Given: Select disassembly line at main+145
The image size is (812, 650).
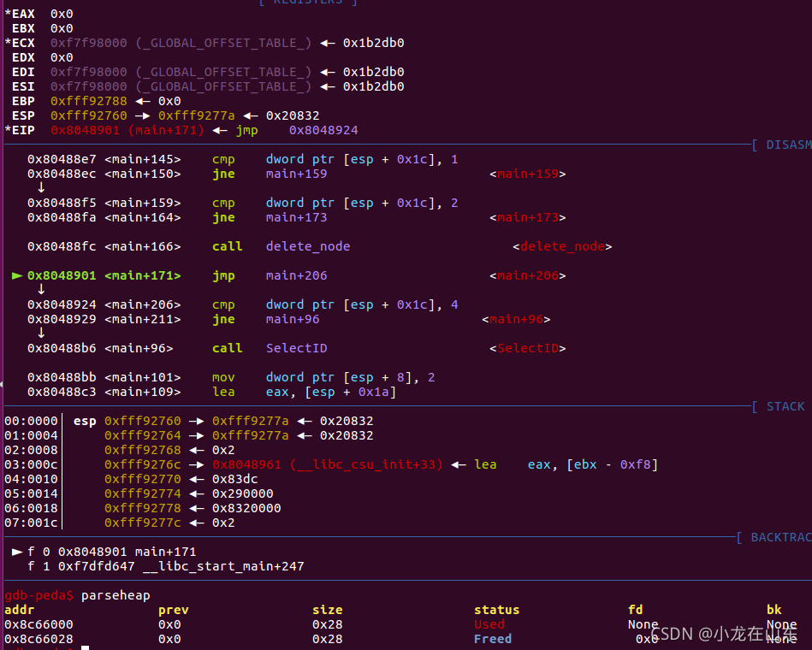Looking at the screenshot, I should [x=242, y=159].
